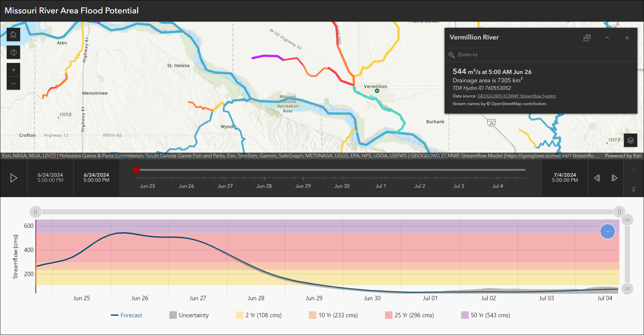The image size is (644, 335).
Task: Click the red time slider thumb
Action: [x=136, y=170]
